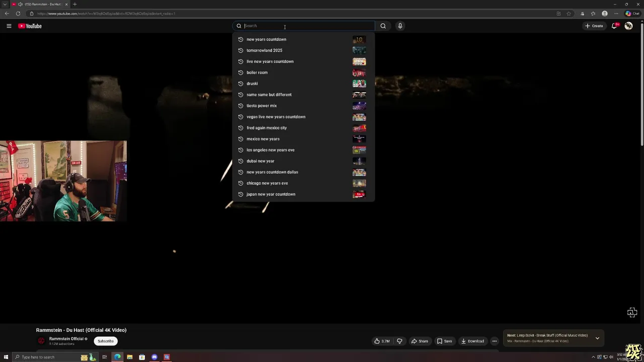Open Copilot Chat in browser toolbar
Viewport: 644px width, 362px height.
632,14
